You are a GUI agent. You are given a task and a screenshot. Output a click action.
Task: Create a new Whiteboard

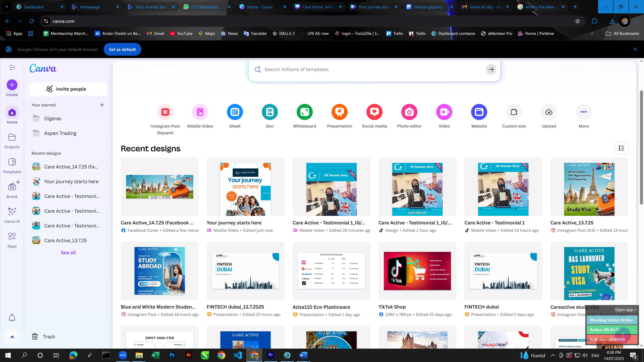(305, 116)
